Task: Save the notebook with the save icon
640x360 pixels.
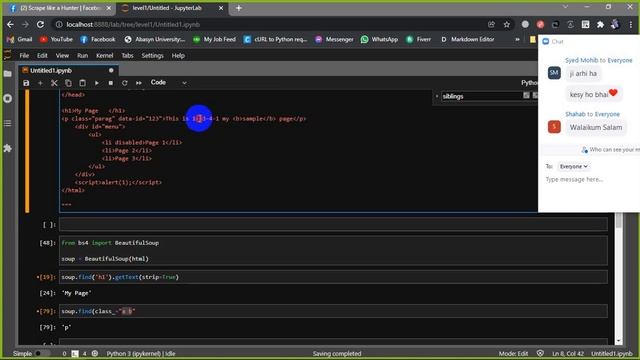Action: point(26,83)
